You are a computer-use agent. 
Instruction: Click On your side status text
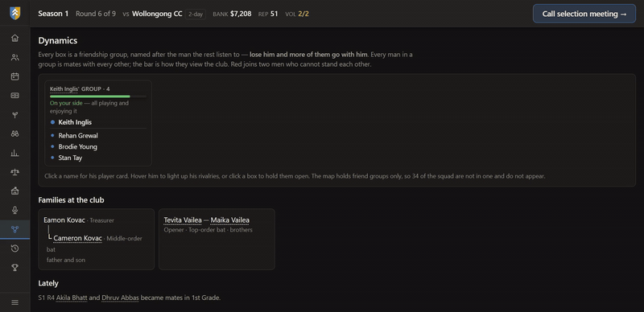coord(66,103)
